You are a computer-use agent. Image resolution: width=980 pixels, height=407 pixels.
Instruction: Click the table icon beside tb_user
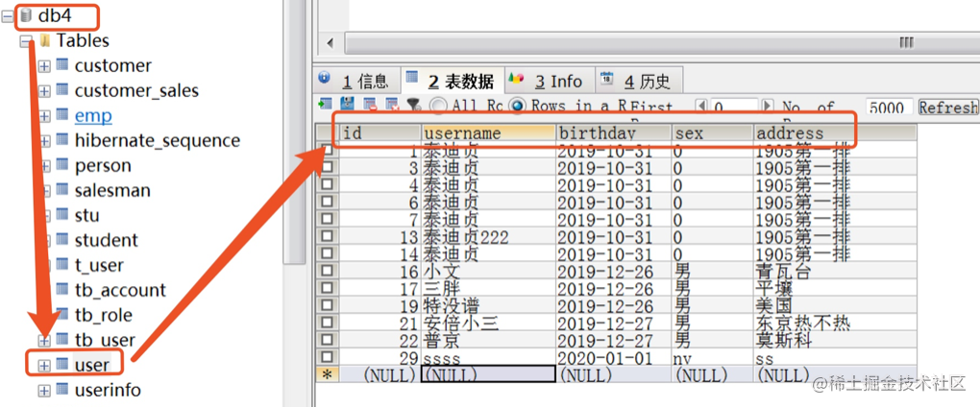(61, 339)
